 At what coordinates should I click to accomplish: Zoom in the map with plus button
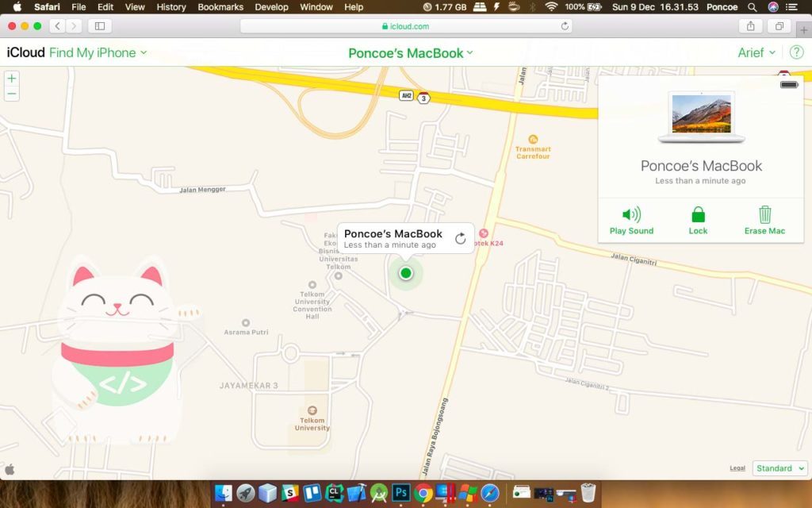click(11, 79)
